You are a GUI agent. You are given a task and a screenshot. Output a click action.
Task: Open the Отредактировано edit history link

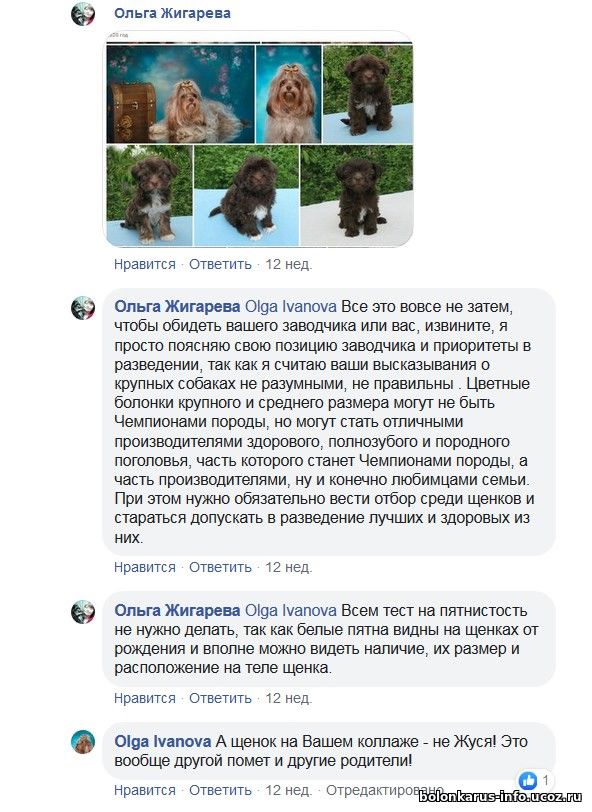click(385, 790)
